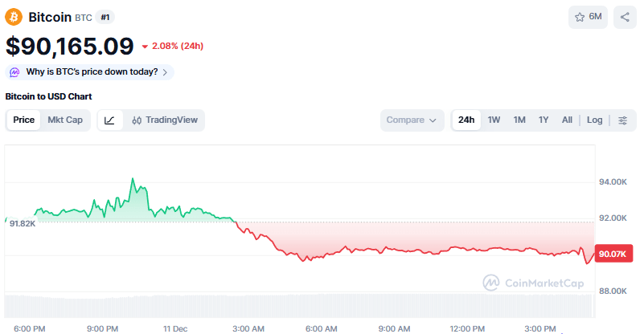Show 1M price history
Image resolution: width=644 pixels, height=334 pixels.
tap(519, 120)
